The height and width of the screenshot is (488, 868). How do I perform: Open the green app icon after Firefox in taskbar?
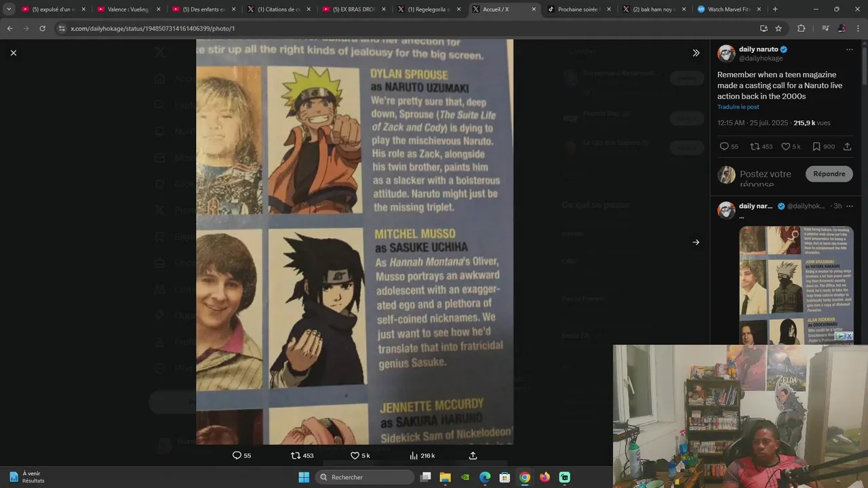[564, 477]
